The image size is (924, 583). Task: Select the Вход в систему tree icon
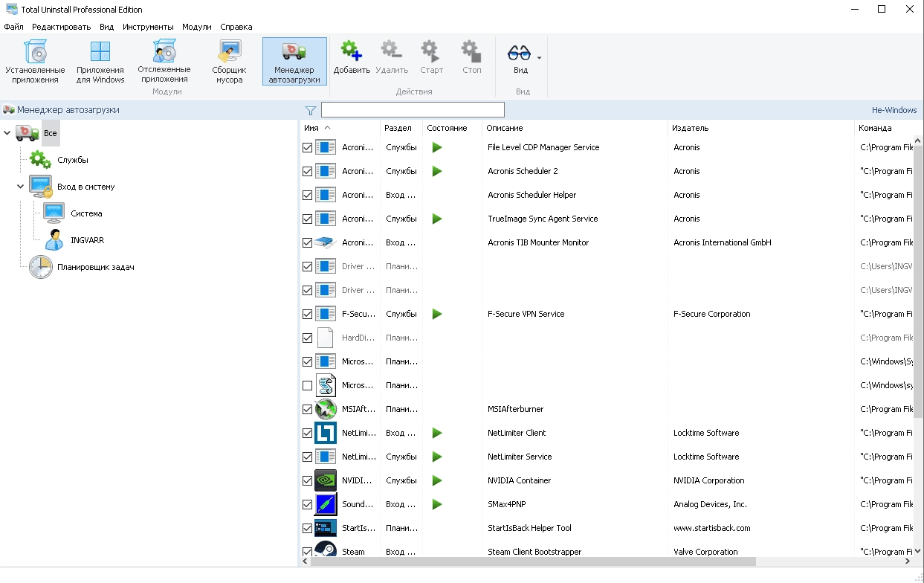click(x=41, y=187)
